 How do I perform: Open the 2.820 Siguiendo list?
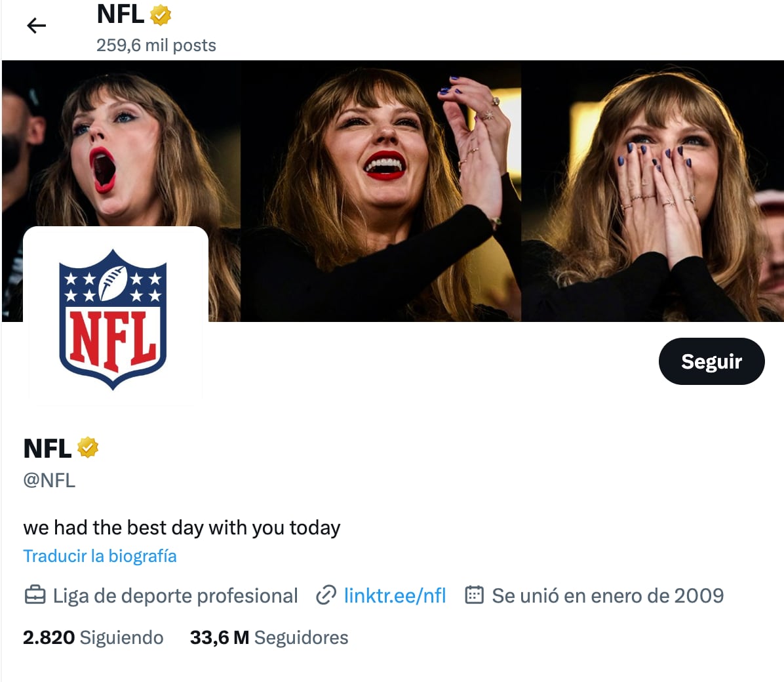point(93,637)
